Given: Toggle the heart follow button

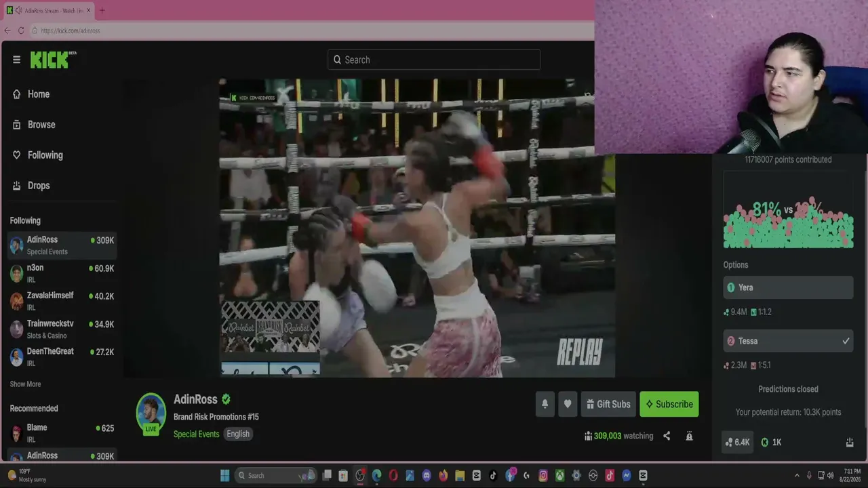Looking at the screenshot, I should pos(568,404).
